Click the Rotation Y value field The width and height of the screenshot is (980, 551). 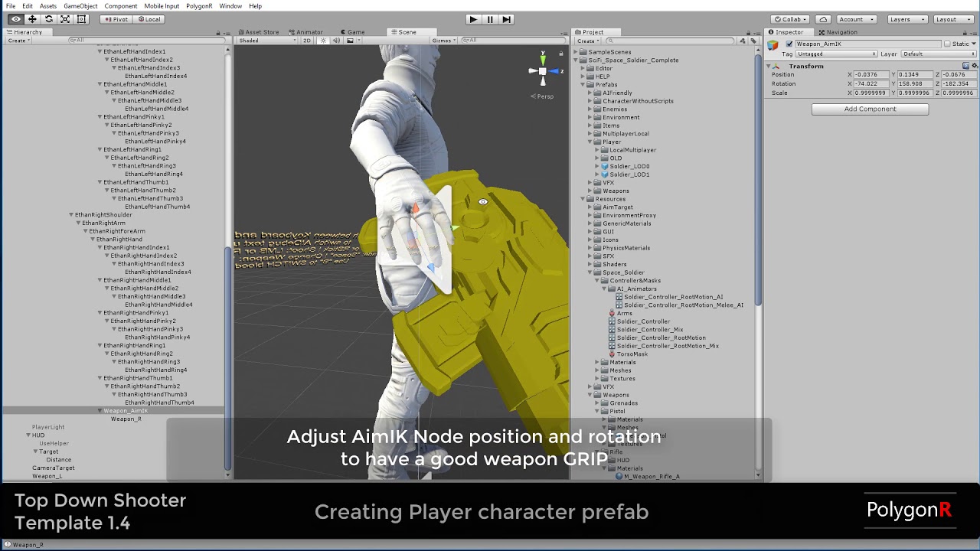click(914, 83)
